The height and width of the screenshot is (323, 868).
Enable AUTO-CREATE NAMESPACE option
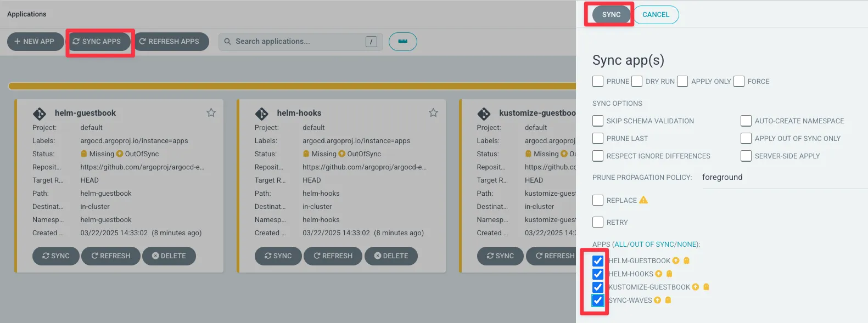click(746, 121)
